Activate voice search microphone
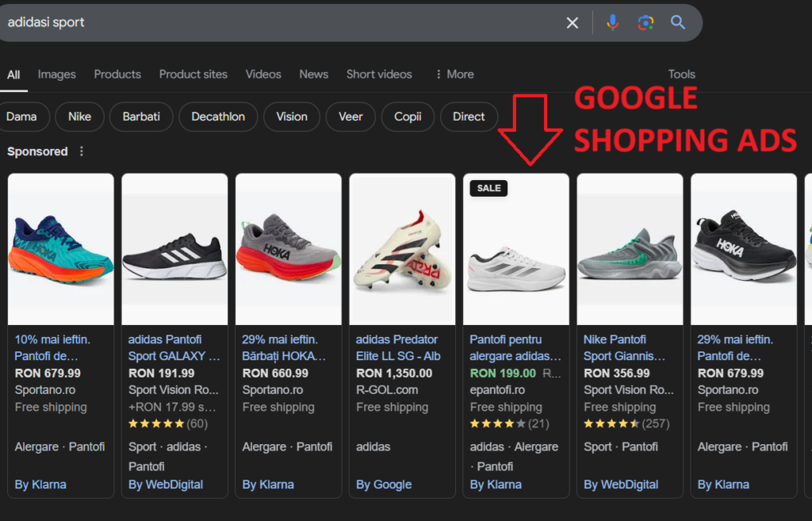 (x=612, y=22)
